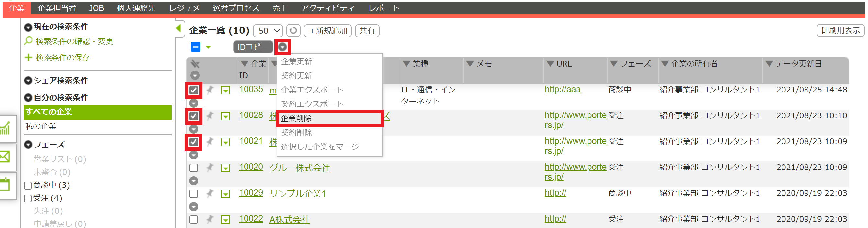Collapse the フェーズ section

(28, 145)
